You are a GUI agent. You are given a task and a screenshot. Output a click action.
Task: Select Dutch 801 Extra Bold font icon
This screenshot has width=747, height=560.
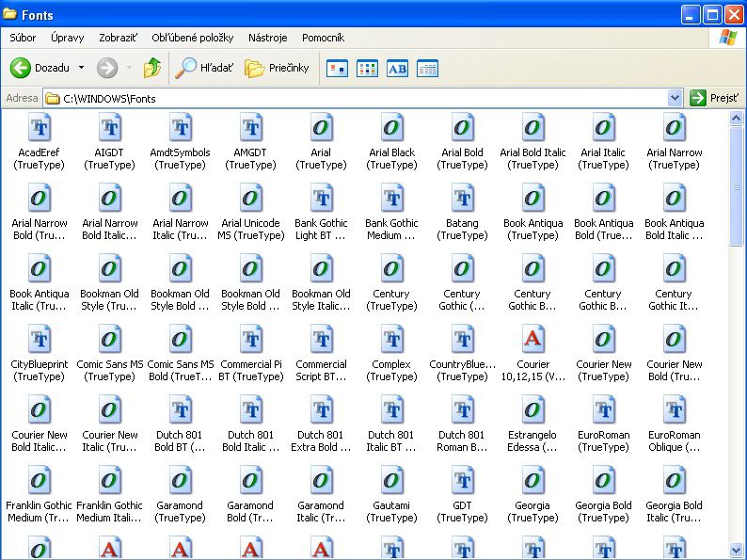pyautogui.click(x=322, y=409)
